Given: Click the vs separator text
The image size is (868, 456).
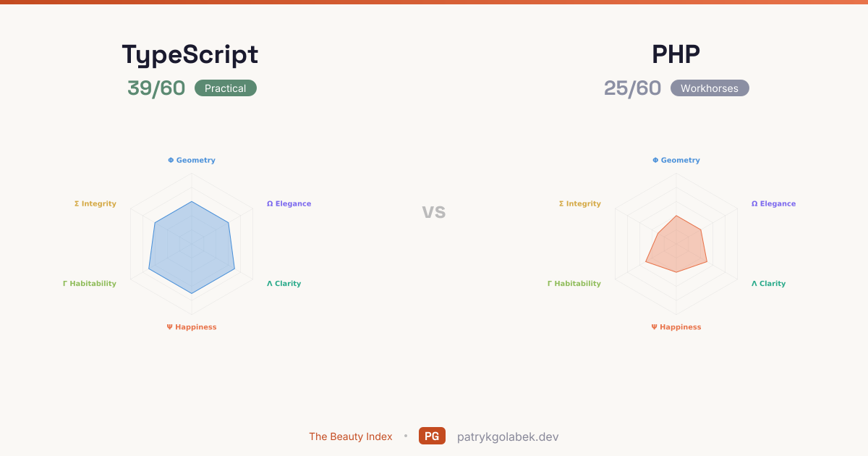Looking at the screenshot, I should (434, 211).
